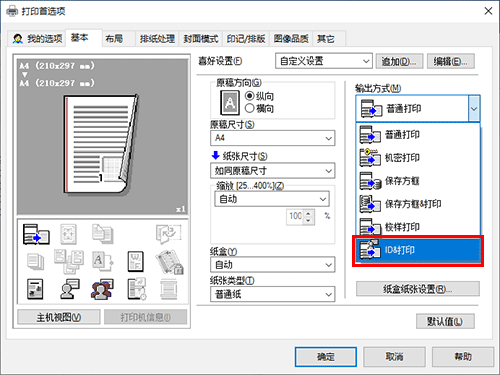This screenshot has height=375, width=500.
Task: Switch to the 封面模式 tab
Action: coord(201,39)
